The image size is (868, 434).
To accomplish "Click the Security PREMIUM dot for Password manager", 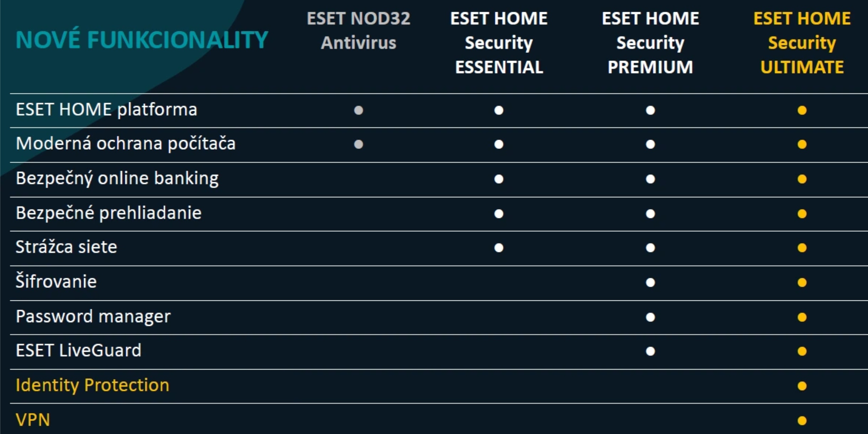I will [650, 317].
